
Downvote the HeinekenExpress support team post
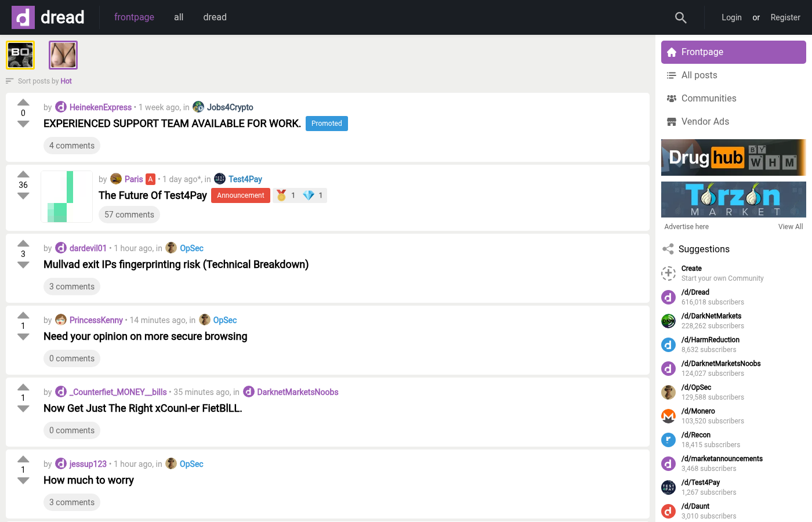click(x=23, y=124)
